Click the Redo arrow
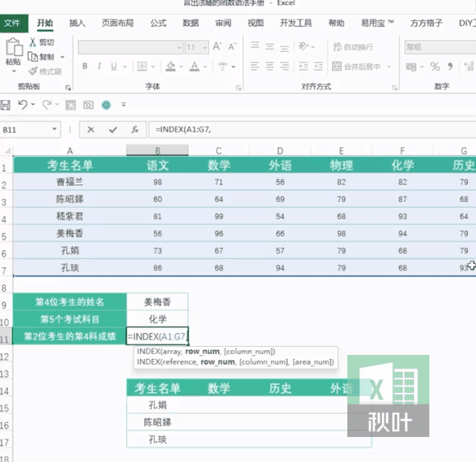Viewport: 476px width, 462px height. coord(47,105)
